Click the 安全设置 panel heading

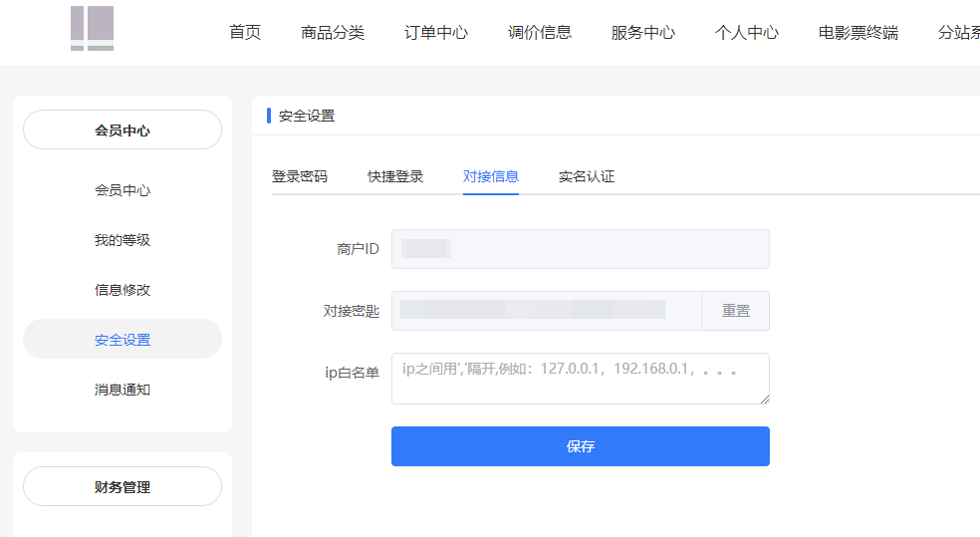tap(307, 116)
